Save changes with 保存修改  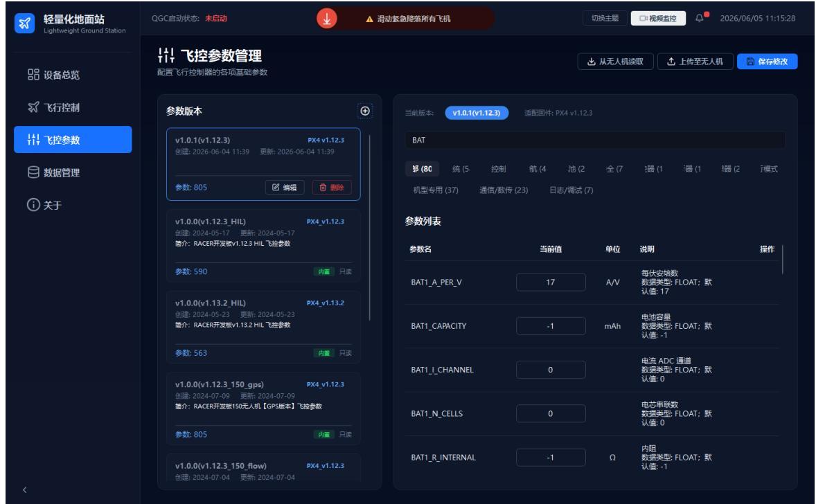(x=767, y=62)
